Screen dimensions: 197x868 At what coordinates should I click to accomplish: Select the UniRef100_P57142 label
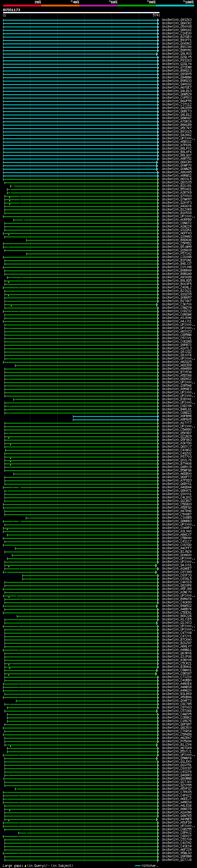177,253
